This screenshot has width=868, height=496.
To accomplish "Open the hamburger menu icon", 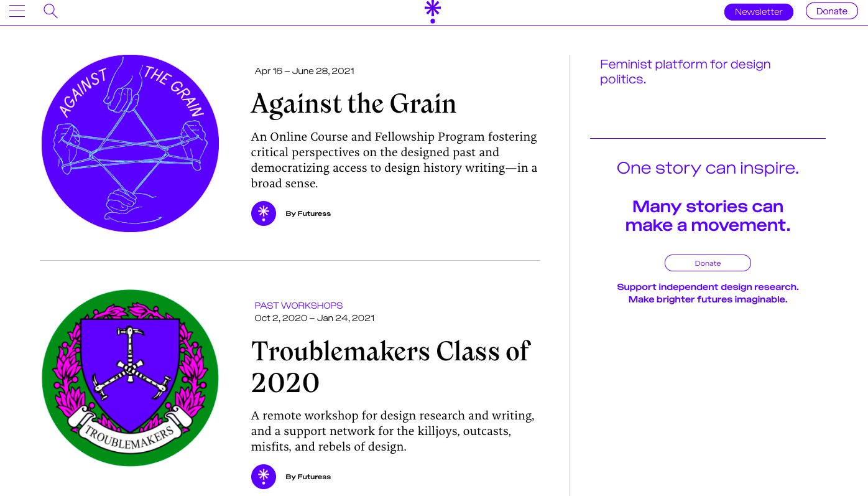I will (17, 11).
